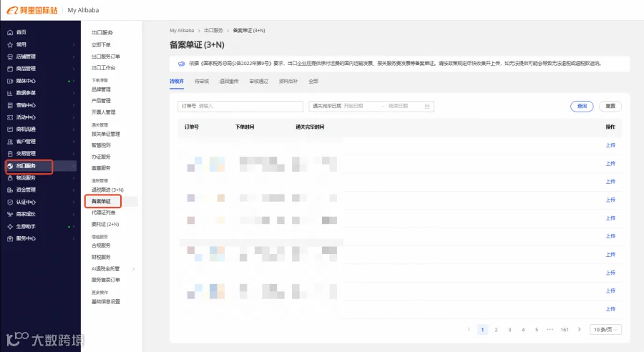Click the 数据参谋 chart icon

point(10,93)
